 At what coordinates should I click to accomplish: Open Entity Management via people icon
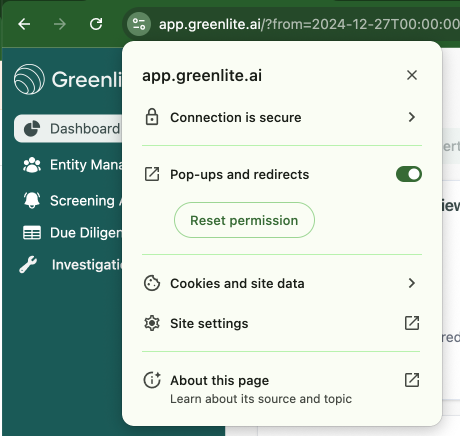tap(32, 165)
